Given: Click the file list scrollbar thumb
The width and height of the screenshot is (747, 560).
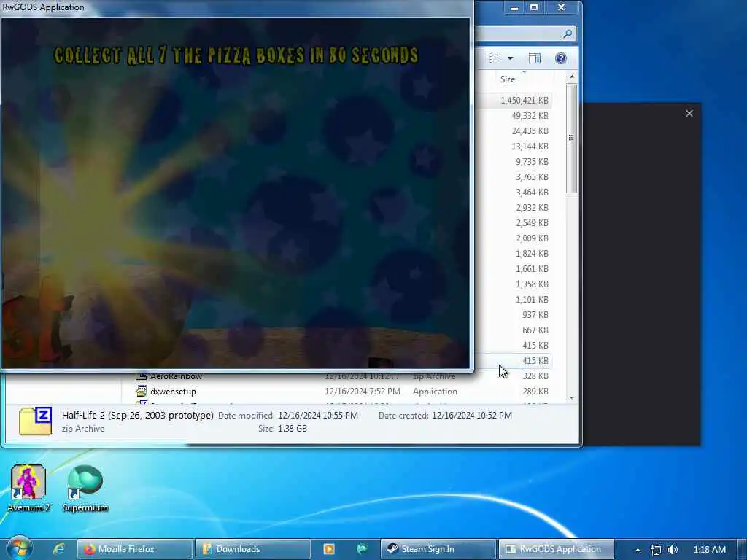Looking at the screenshot, I should [571, 138].
